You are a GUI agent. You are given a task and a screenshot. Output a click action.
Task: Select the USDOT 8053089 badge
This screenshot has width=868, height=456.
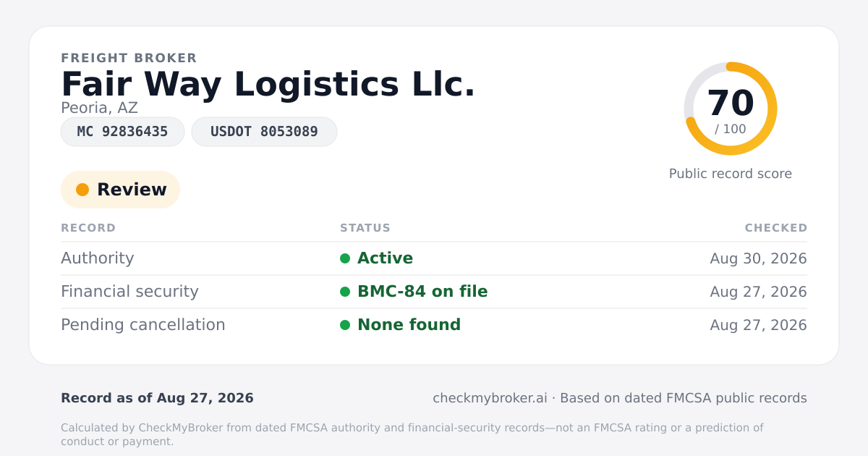[x=264, y=132]
